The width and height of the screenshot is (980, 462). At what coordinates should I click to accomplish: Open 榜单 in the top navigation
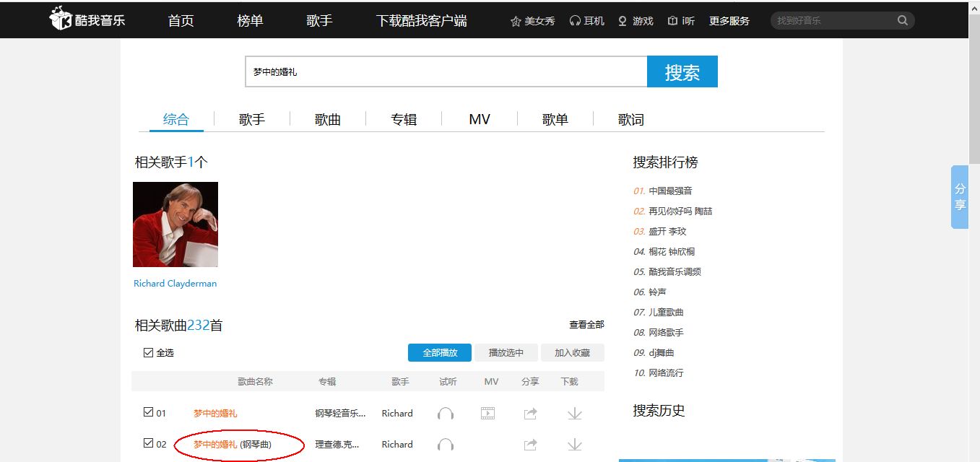click(x=251, y=20)
